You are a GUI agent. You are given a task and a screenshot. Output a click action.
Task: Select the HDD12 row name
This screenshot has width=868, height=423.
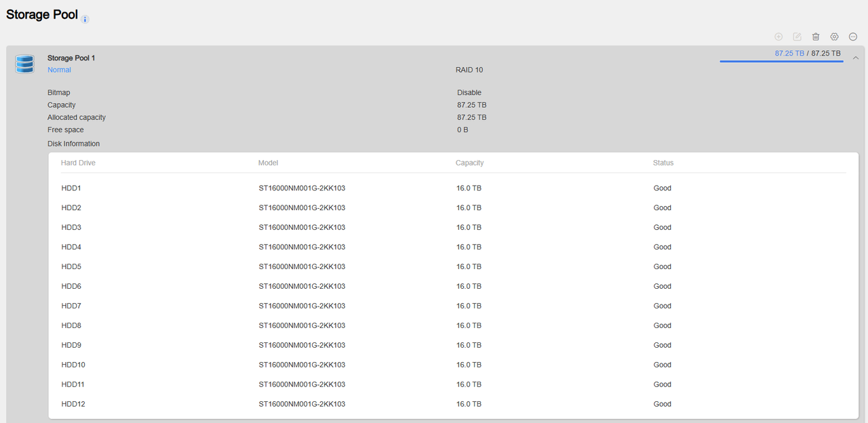click(73, 404)
